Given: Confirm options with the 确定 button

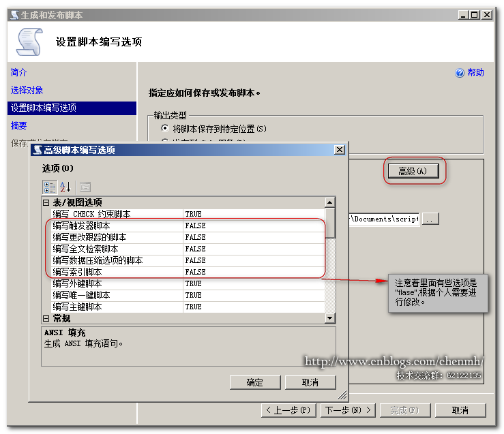Looking at the screenshot, I should pyautogui.click(x=255, y=382).
